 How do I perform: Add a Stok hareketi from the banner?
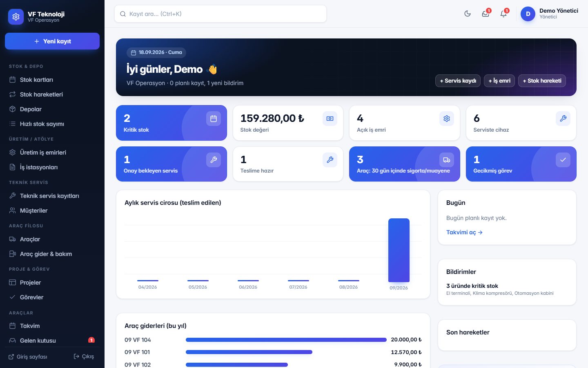pyautogui.click(x=542, y=81)
